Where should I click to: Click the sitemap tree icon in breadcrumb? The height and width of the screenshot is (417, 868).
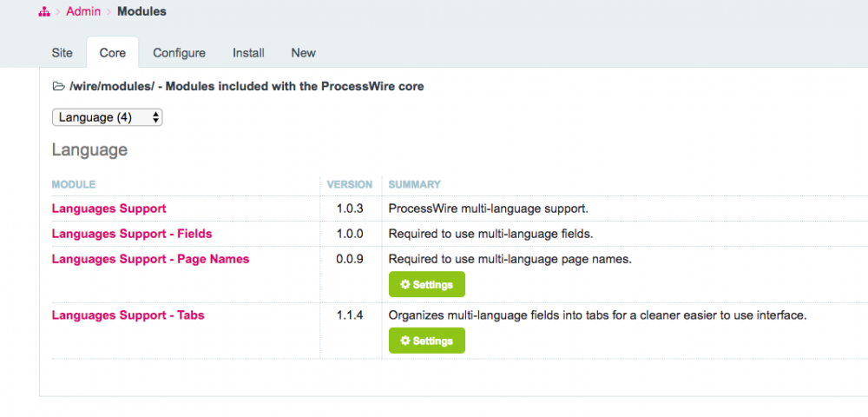tap(44, 12)
